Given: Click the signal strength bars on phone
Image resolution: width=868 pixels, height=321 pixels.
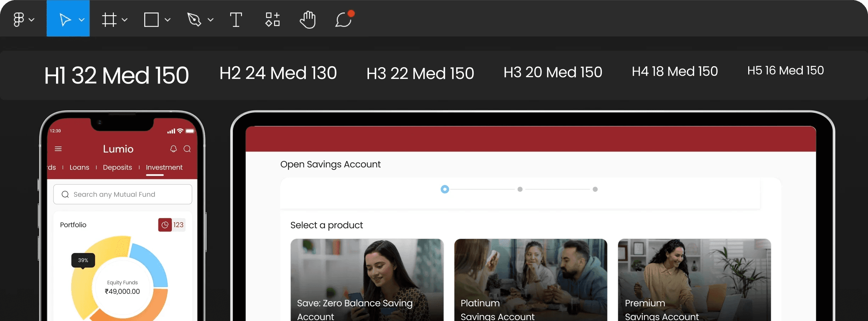Looking at the screenshot, I should 171,131.
